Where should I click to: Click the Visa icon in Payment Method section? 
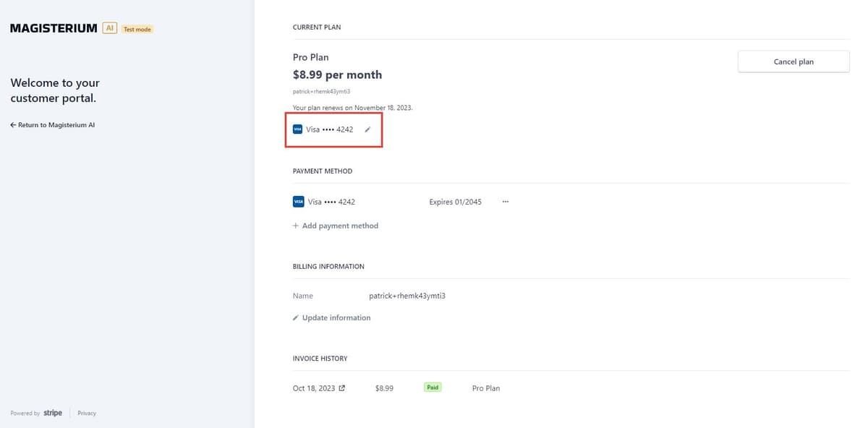point(299,202)
